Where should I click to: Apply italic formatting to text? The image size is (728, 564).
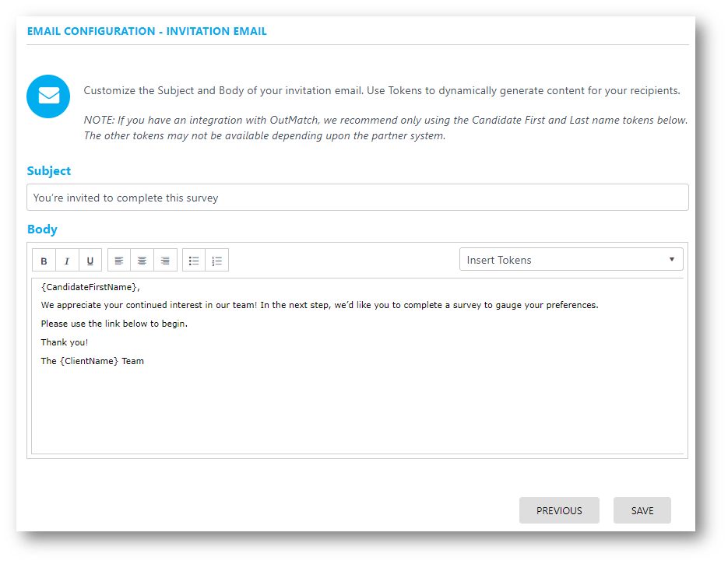(67, 261)
